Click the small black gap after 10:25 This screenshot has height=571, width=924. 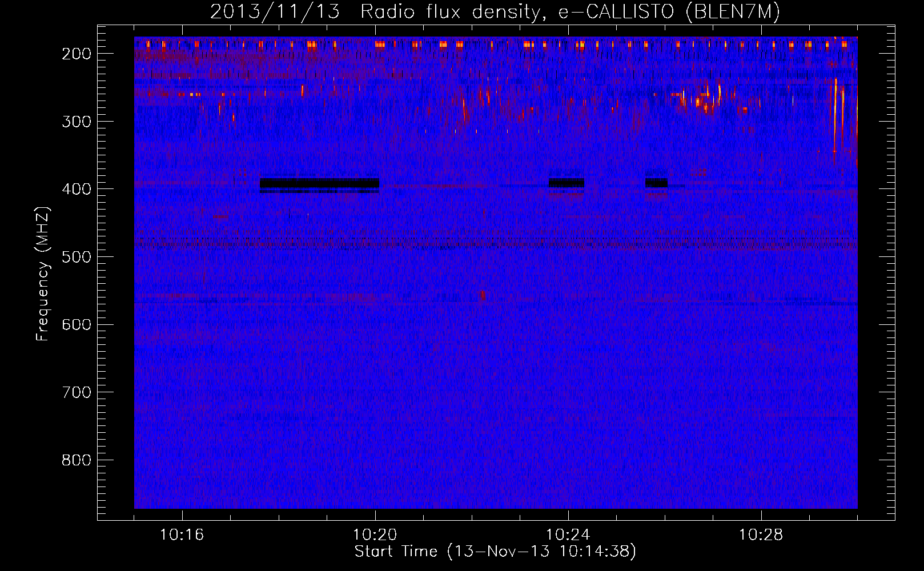[656, 183]
